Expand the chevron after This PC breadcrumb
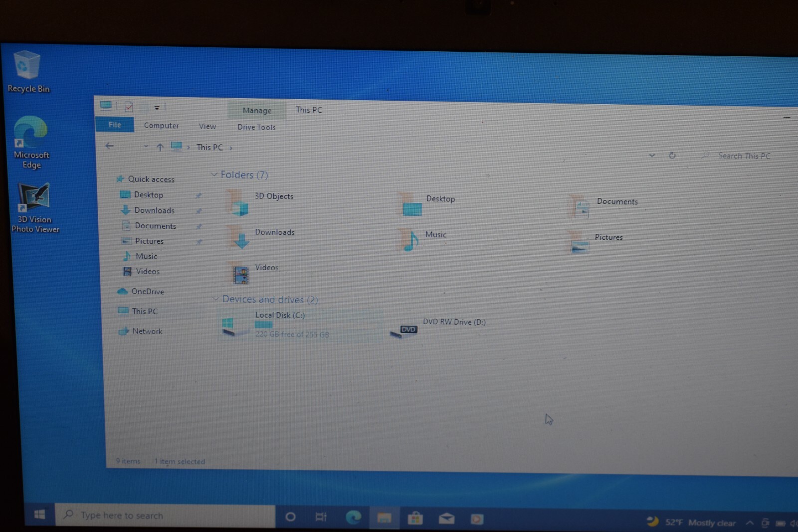Viewport: 798px width, 532px height. coord(231,148)
